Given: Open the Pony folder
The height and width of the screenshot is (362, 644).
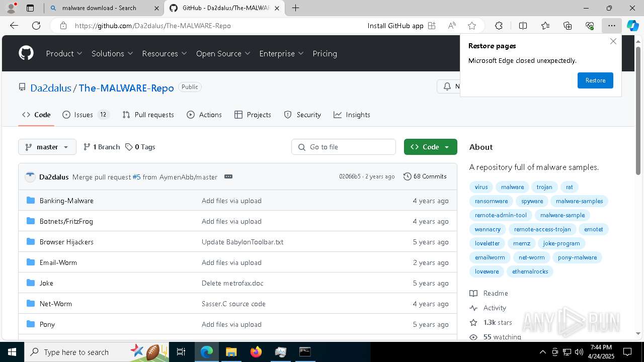Looking at the screenshot, I should click(x=47, y=324).
